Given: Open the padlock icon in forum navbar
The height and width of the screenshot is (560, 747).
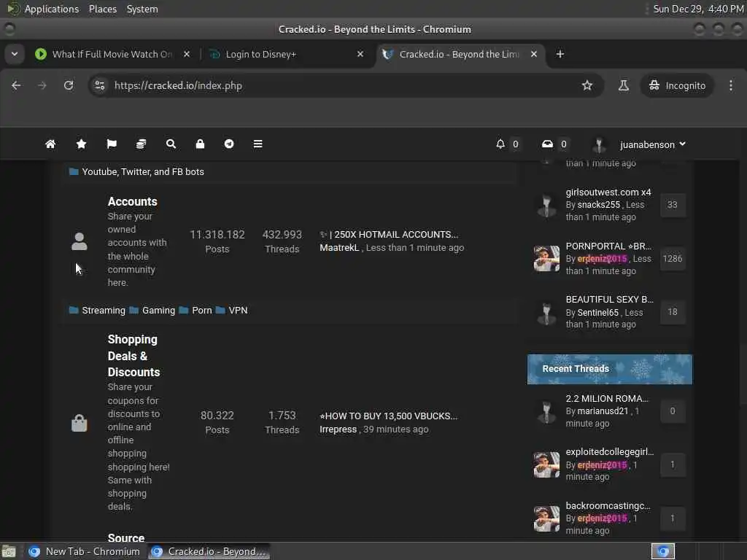Looking at the screenshot, I should click(200, 144).
